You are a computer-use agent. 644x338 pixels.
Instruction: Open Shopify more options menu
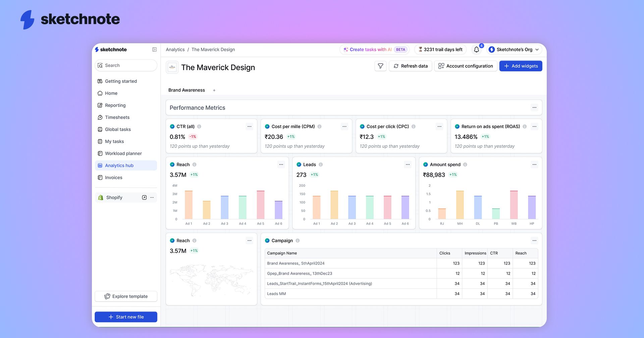(152, 198)
